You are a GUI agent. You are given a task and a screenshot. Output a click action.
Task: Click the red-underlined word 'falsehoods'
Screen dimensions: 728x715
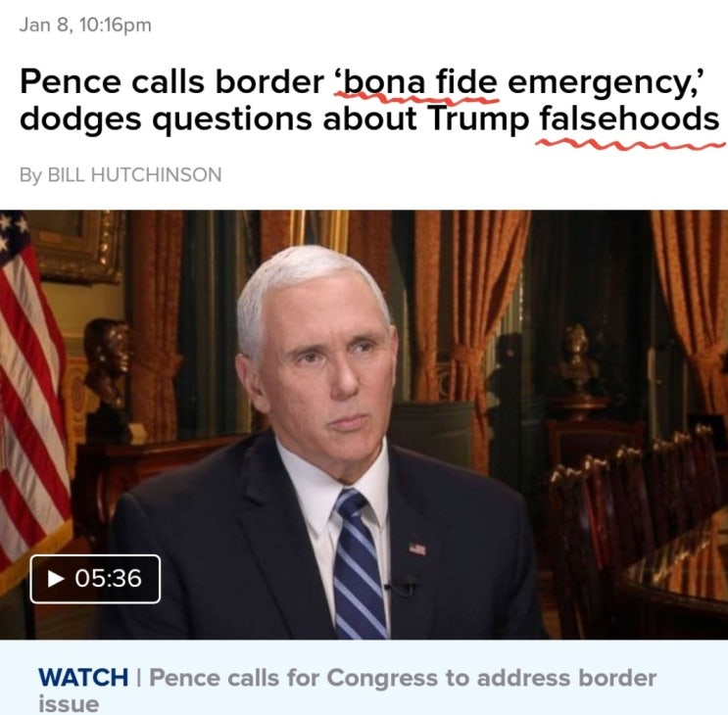click(x=629, y=119)
